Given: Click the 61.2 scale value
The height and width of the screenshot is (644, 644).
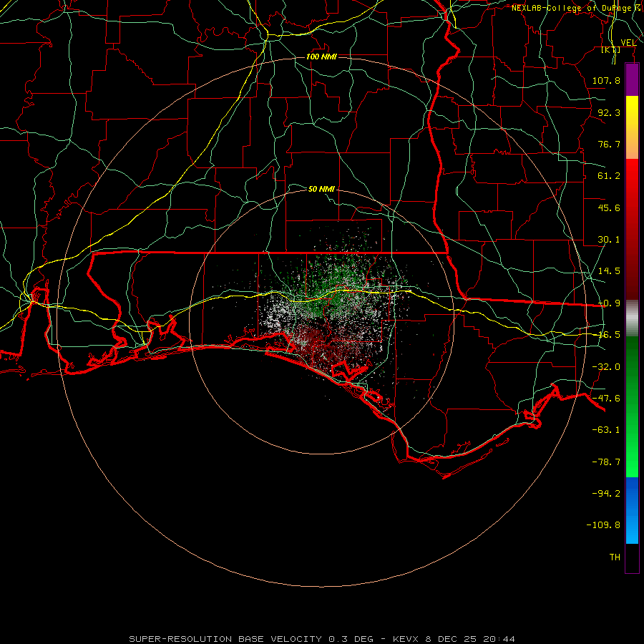Looking at the screenshot, I should click(x=609, y=176).
